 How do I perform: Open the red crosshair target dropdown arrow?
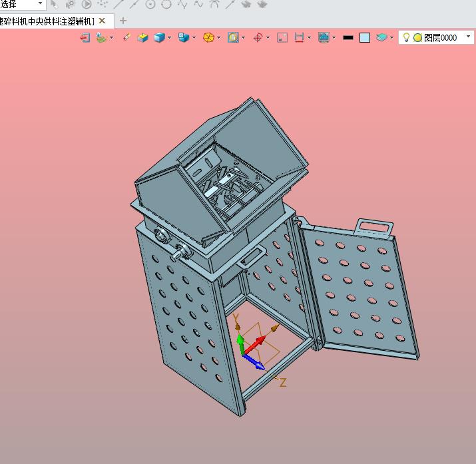(268, 38)
